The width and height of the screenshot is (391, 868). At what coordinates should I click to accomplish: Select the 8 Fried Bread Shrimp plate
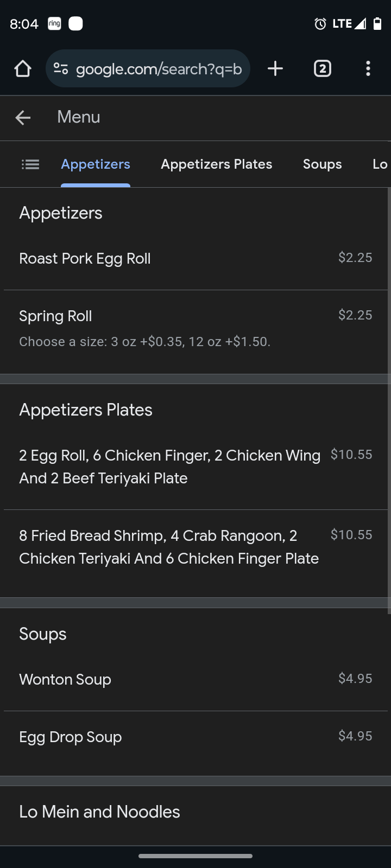click(168, 547)
